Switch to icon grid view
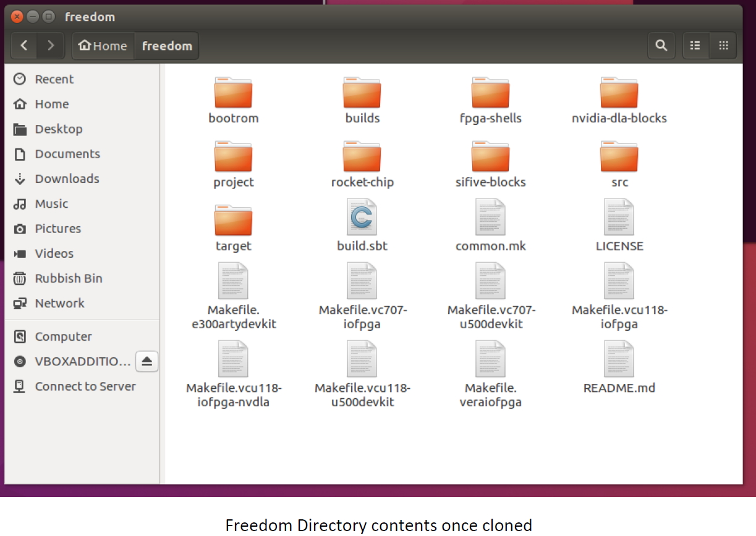The image size is (756, 536). 723,46
